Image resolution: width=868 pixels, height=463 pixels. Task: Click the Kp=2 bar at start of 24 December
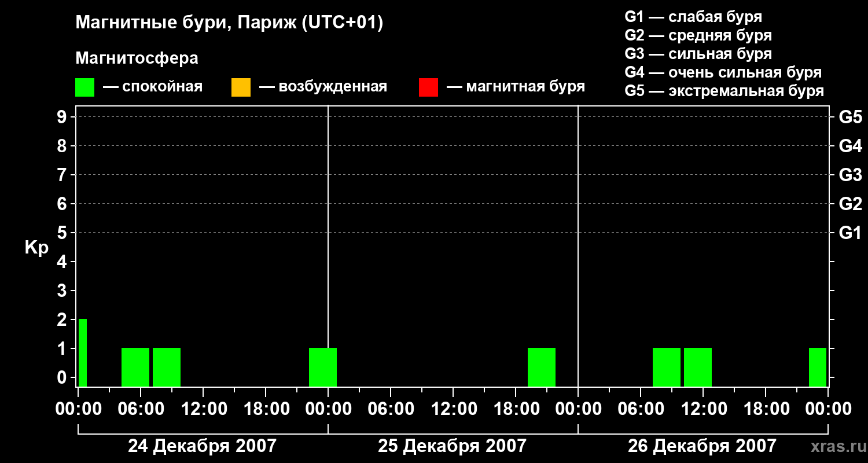point(83,352)
